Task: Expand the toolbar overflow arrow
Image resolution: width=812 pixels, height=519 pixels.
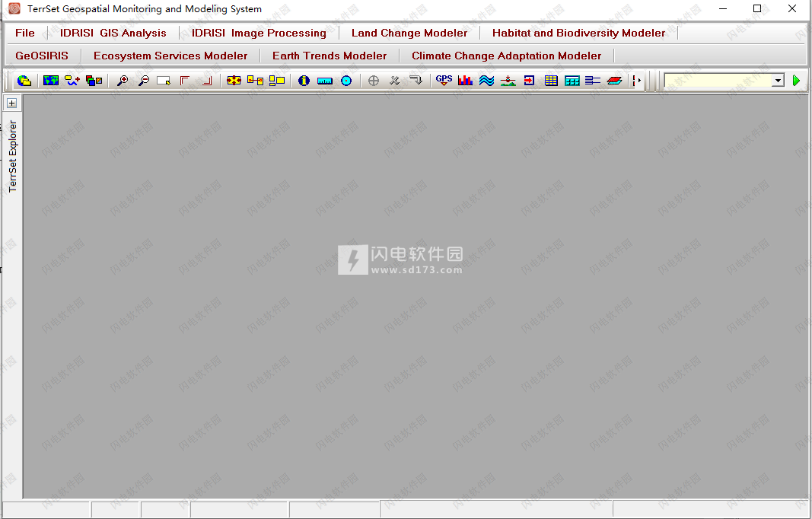Action: pos(637,80)
